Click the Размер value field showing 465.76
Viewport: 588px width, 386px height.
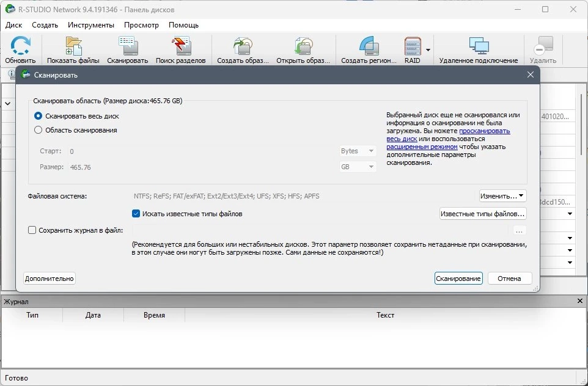tap(202, 167)
